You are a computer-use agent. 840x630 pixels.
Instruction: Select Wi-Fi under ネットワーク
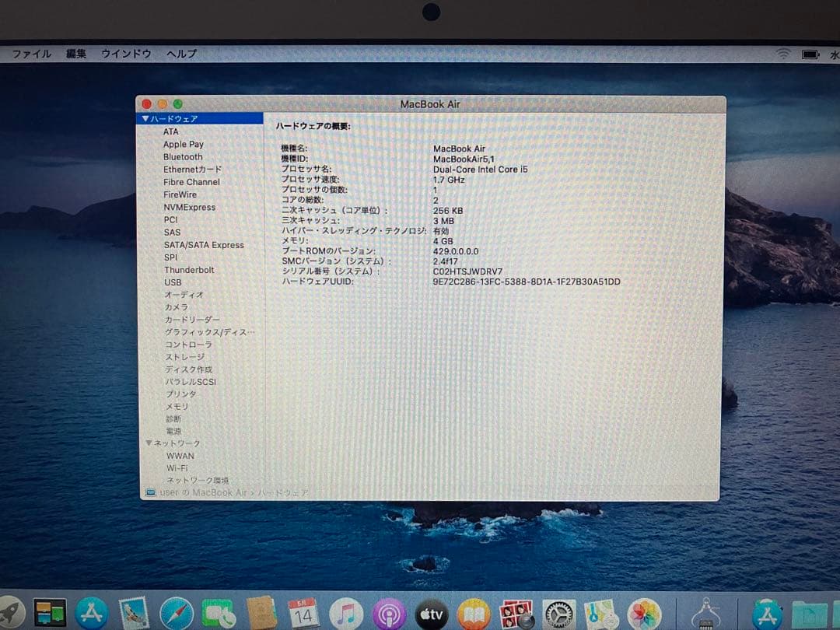coord(176,467)
